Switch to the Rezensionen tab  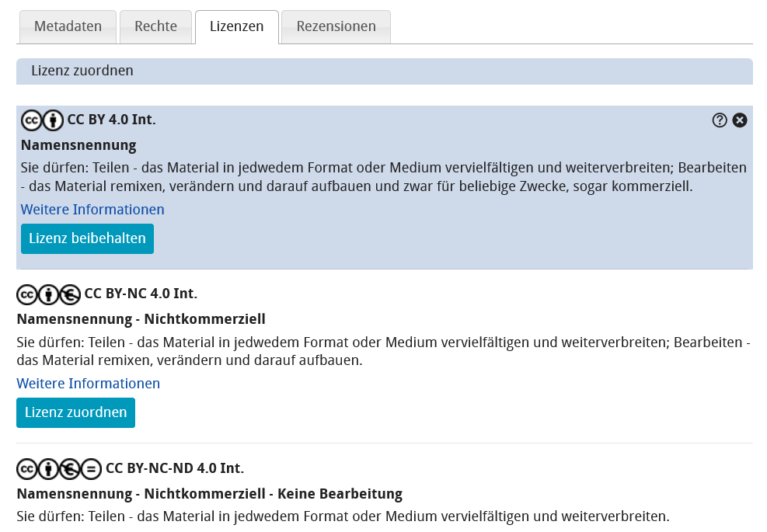tap(336, 26)
